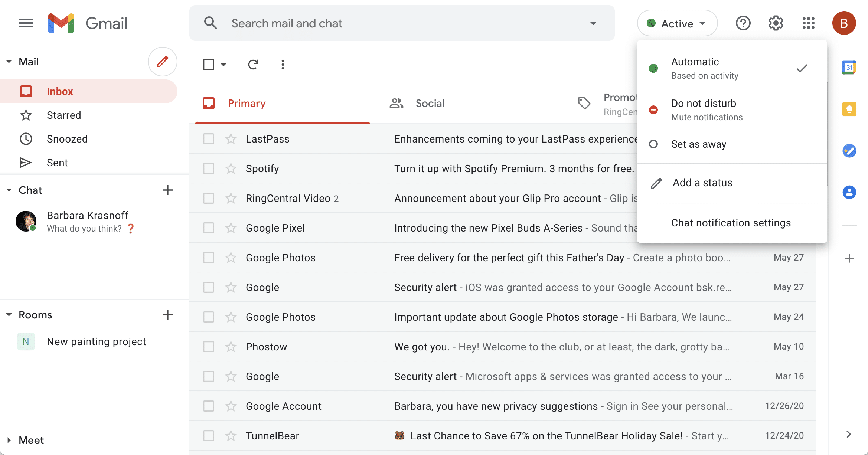Viewport: 868px width, 455px height.
Task: Refresh the inbox with reload icon
Action: click(x=253, y=65)
